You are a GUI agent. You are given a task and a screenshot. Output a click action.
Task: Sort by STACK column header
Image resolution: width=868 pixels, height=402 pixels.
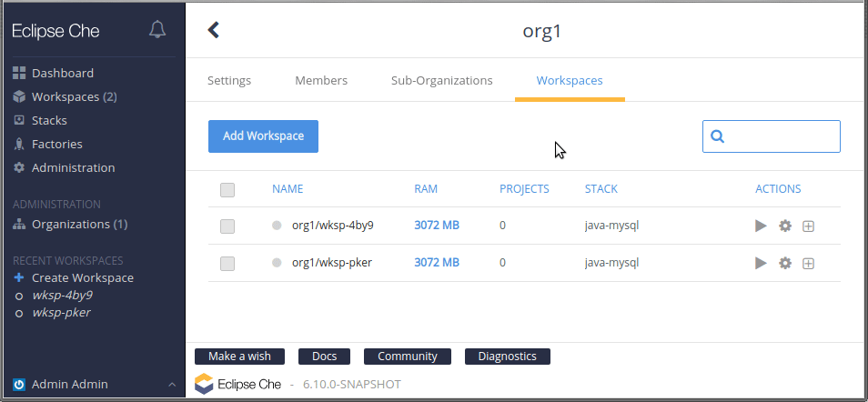[x=601, y=189]
